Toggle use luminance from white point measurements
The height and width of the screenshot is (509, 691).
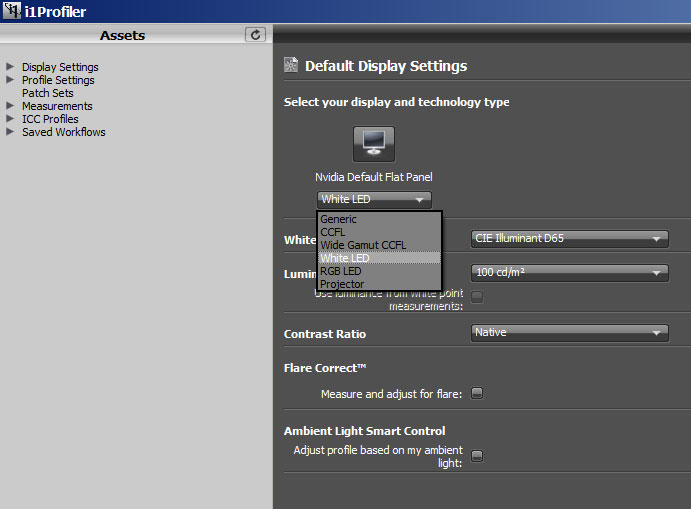pos(477,297)
